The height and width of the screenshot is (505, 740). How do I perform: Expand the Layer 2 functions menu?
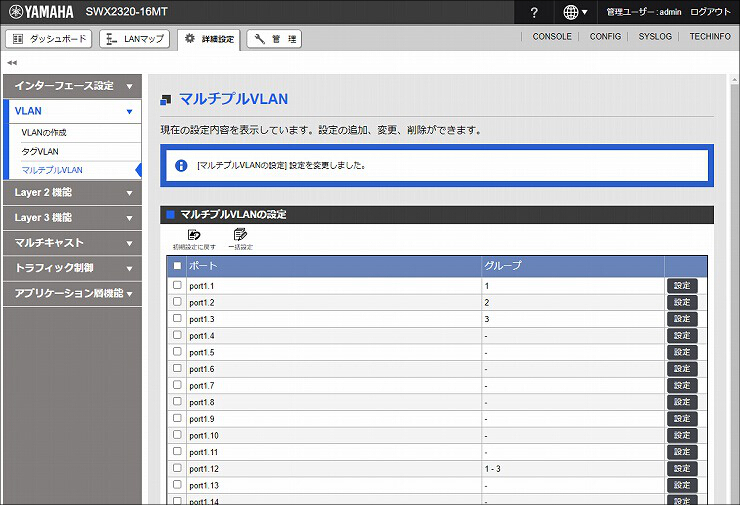pyautogui.click(x=72, y=193)
